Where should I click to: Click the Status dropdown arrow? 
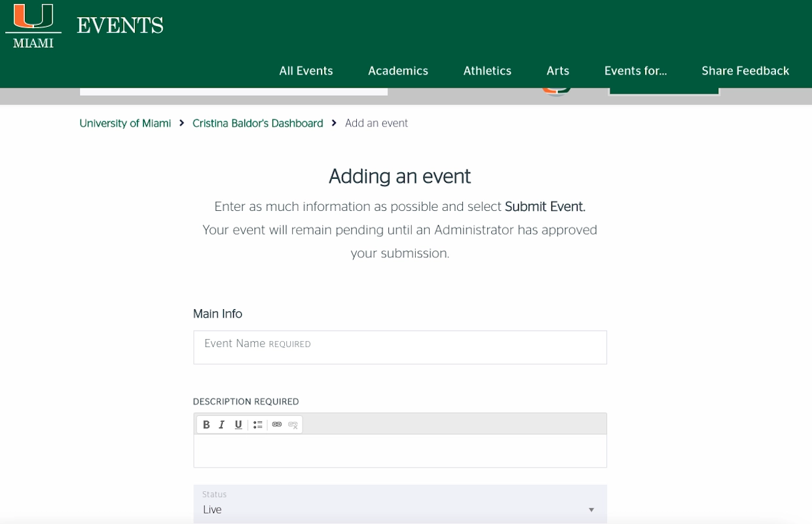[591, 510]
